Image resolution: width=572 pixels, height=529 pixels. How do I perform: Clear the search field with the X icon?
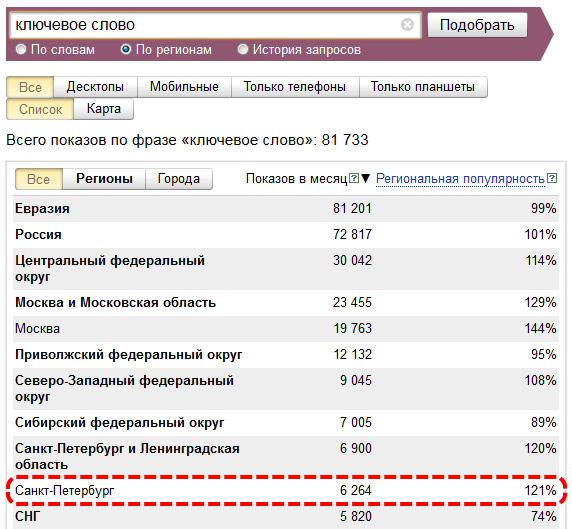click(407, 25)
